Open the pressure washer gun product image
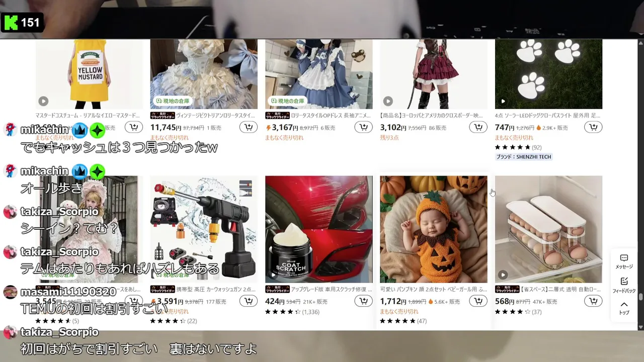The width and height of the screenshot is (644, 362). coord(204,229)
